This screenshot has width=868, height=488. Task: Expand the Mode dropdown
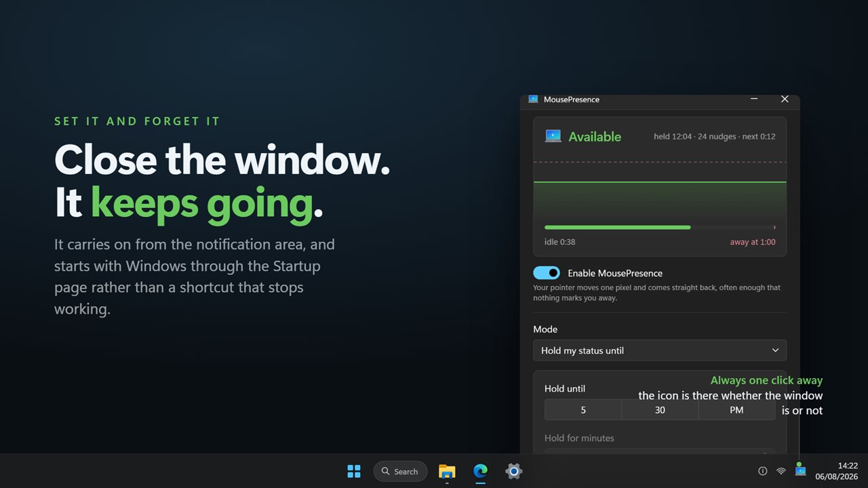[660, 350]
